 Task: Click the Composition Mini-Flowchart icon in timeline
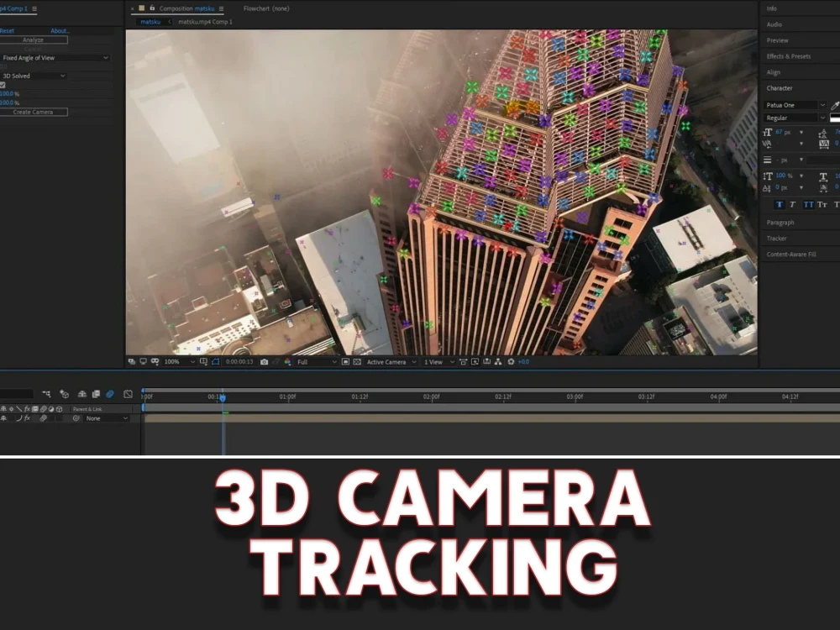coord(46,394)
